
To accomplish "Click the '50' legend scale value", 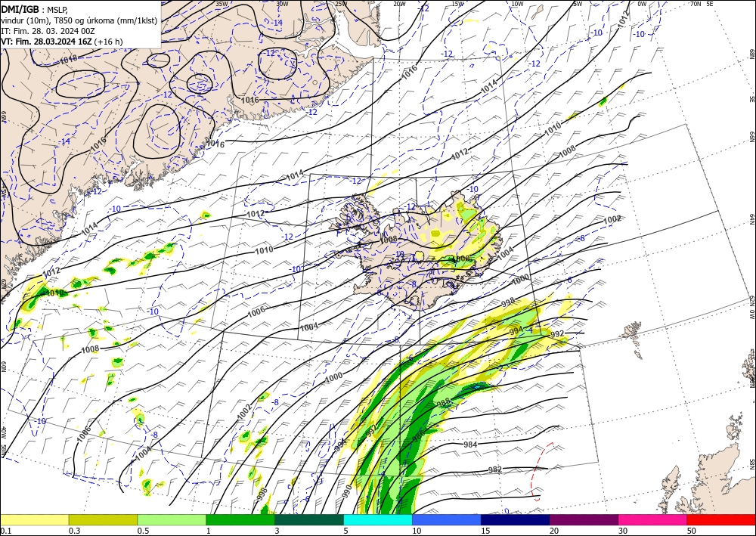I will click(692, 531).
